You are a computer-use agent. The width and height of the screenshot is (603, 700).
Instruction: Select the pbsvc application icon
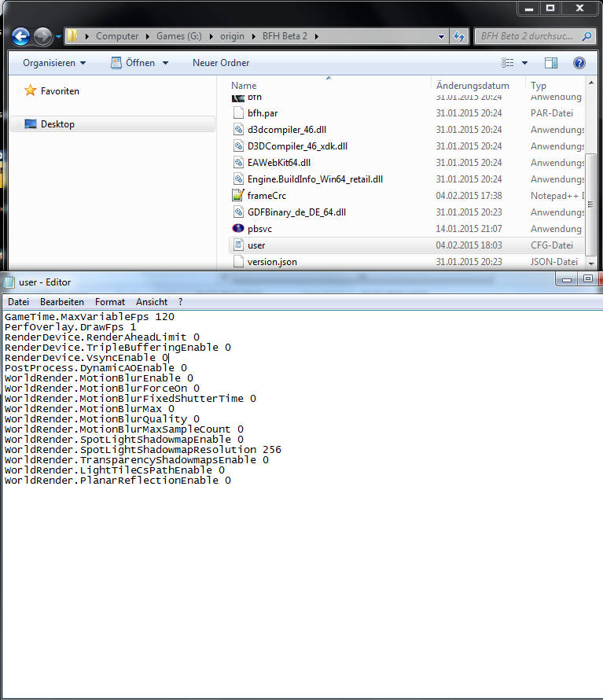pos(239,229)
